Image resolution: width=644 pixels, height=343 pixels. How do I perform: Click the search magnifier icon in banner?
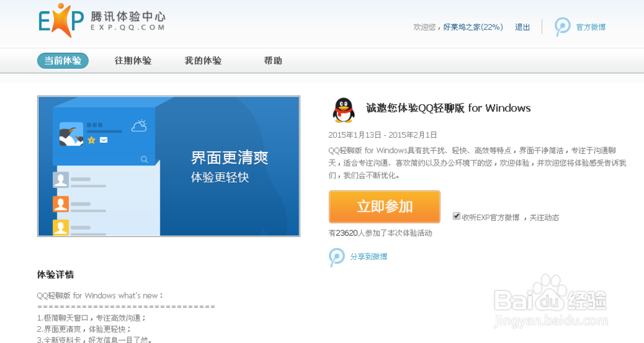point(144,159)
